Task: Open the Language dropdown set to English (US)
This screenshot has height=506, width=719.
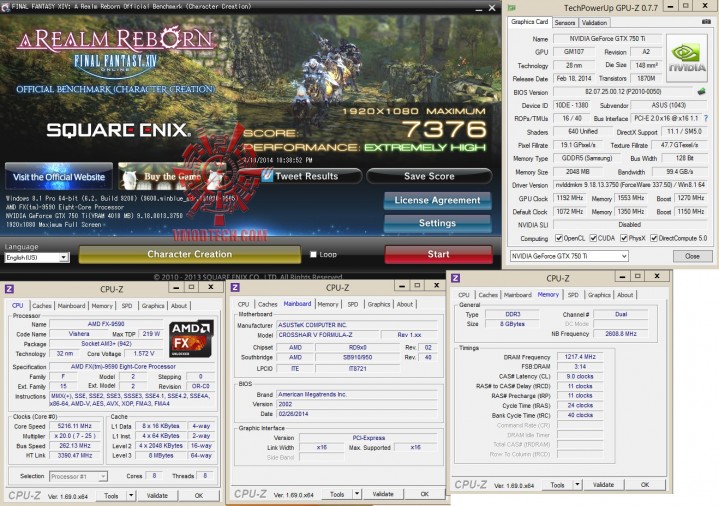Action: 37,258
